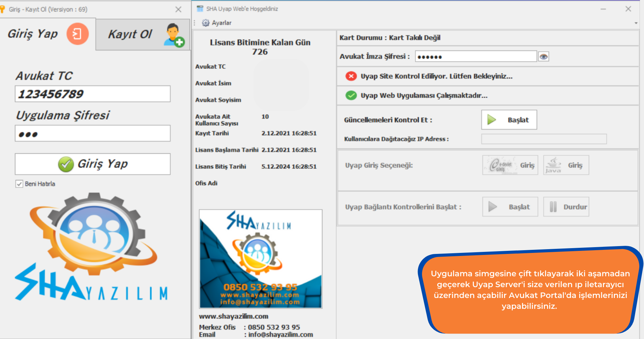Click Başlat for Güncellemeleri Kontrol Et
This screenshot has height=339, width=644.
click(509, 120)
